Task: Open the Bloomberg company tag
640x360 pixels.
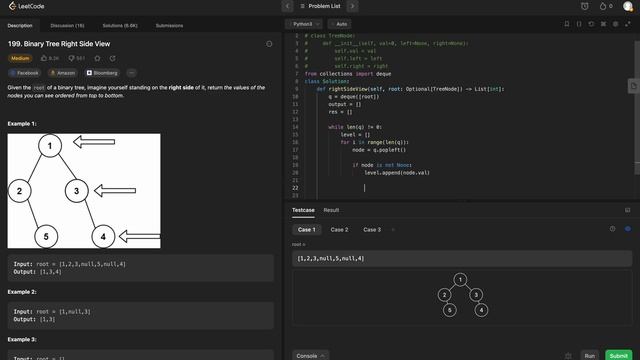Action: (102, 73)
